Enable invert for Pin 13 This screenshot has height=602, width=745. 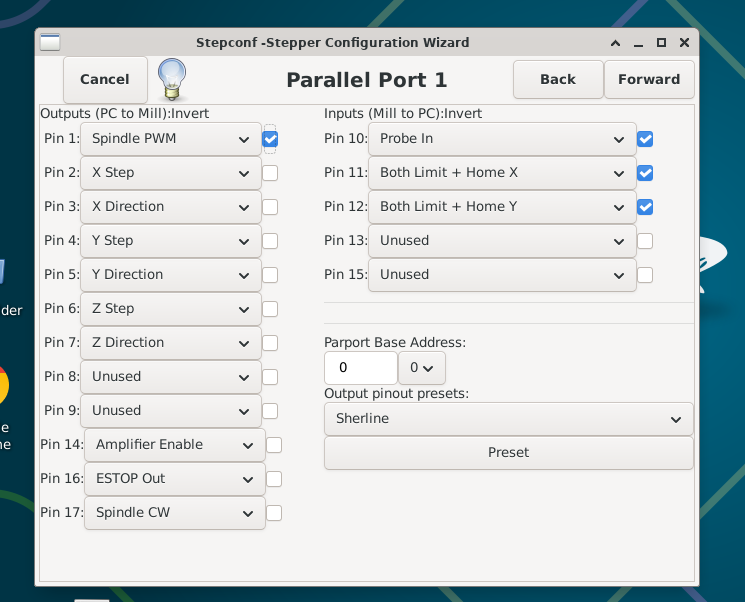click(645, 241)
